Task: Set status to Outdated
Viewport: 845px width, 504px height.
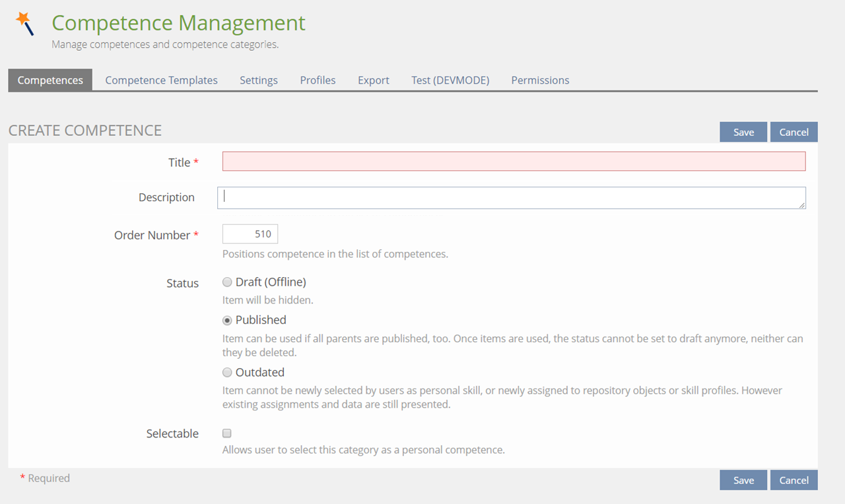Action: (227, 372)
